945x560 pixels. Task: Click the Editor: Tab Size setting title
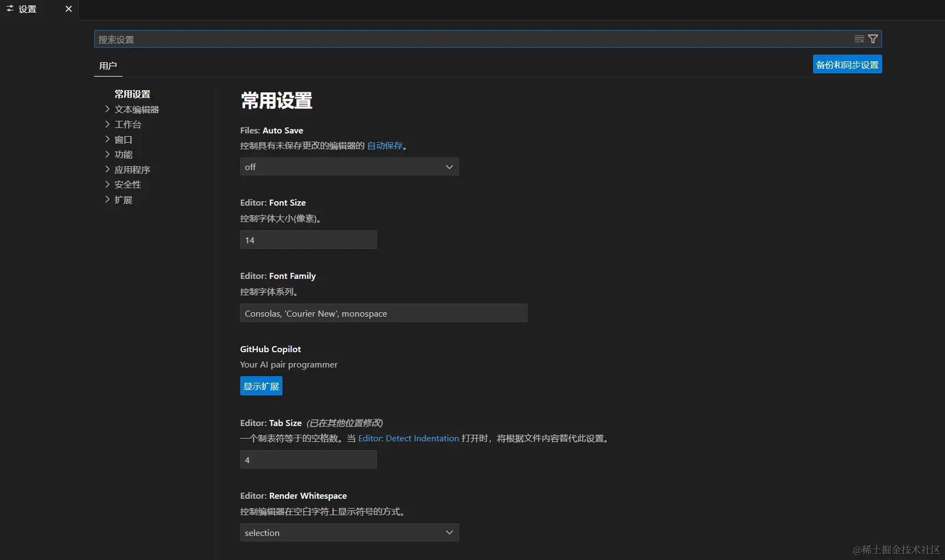click(271, 423)
